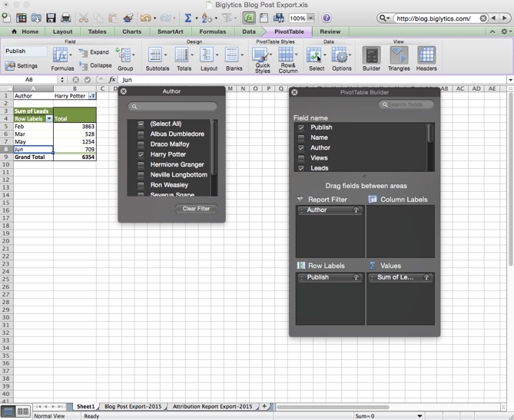Check the Hermione Granger filter checkbox
The image size is (514, 420).
[x=141, y=164]
